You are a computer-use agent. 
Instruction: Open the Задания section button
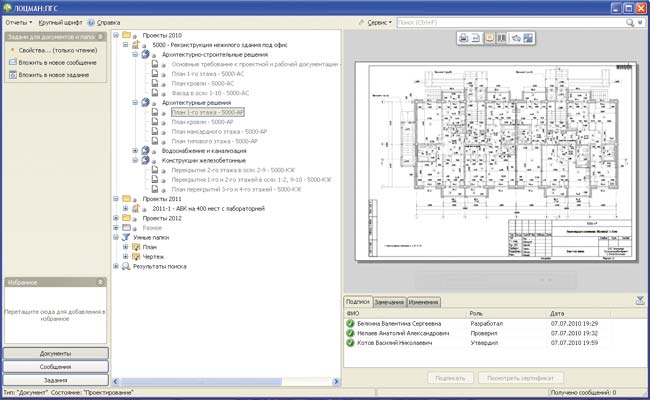[x=56, y=380]
